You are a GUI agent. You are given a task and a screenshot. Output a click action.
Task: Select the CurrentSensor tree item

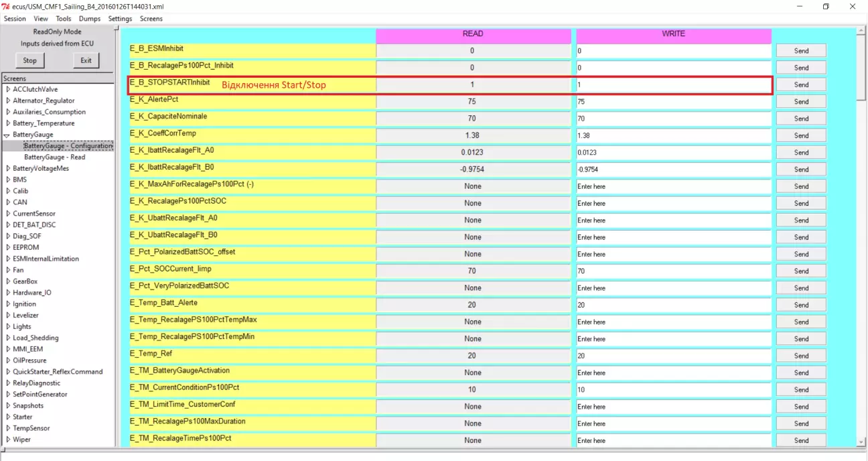pos(34,214)
